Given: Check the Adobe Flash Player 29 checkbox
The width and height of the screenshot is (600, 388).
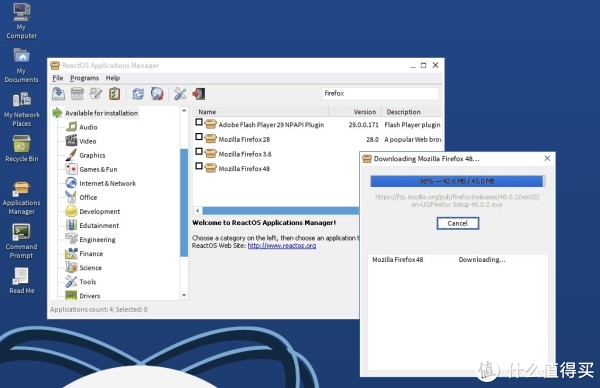Looking at the screenshot, I should tap(199, 122).
